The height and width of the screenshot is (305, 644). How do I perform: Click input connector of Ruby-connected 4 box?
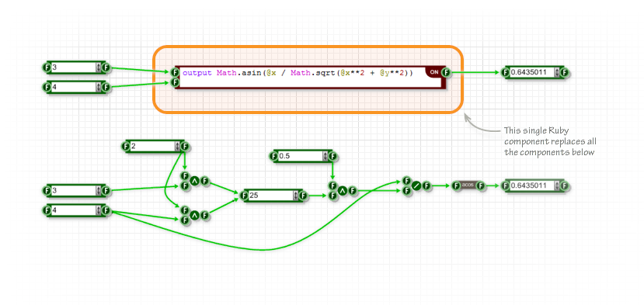[47, 87]
